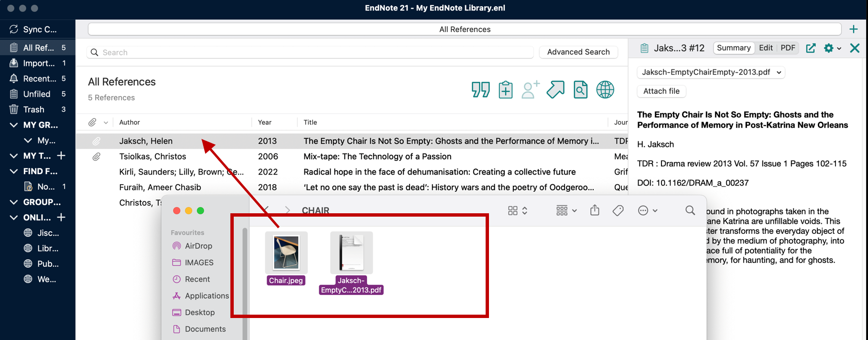The width and height of the screenshot is (868, 340).
Task: Collapse the My... subgroup chevron
Action: (x=28, y=141)
